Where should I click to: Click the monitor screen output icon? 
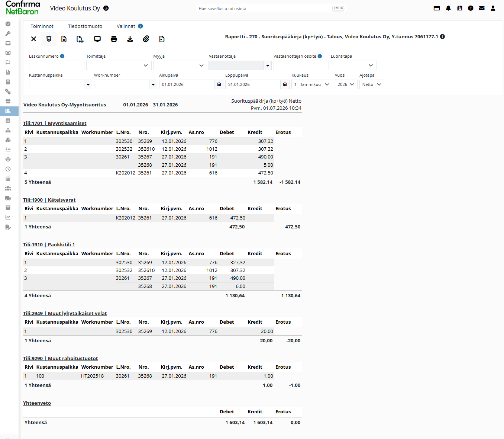[97, 39]
